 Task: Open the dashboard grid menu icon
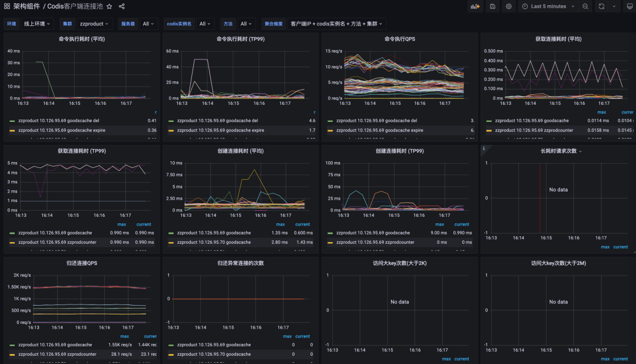pos(7,6)
